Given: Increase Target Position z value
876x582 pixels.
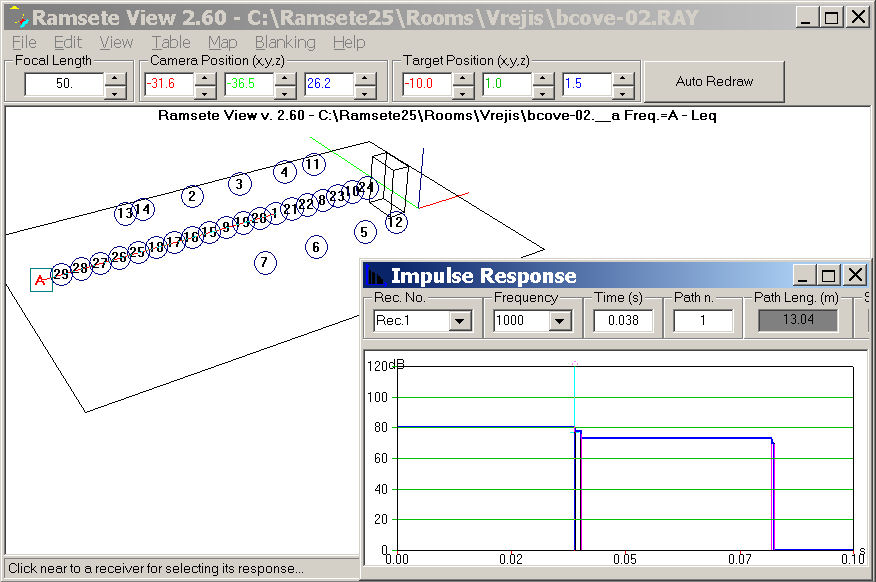Looking at the screenshot, I should click(623, 78).
